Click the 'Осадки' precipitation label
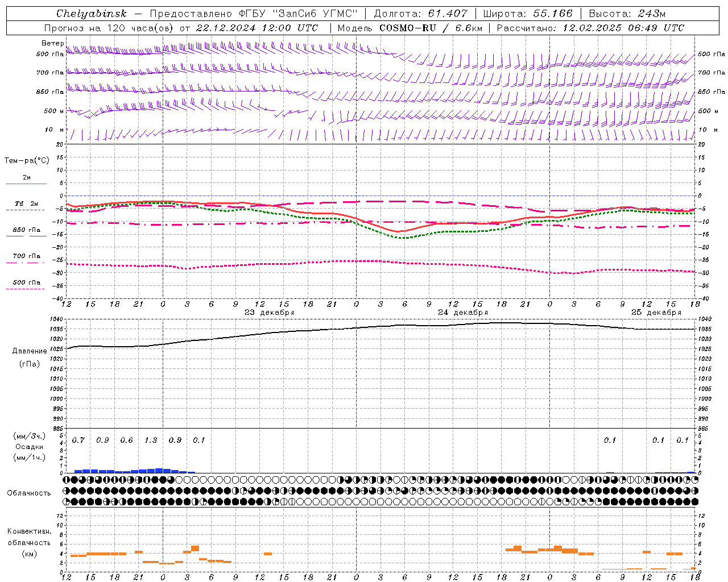 tap(30, 447)
